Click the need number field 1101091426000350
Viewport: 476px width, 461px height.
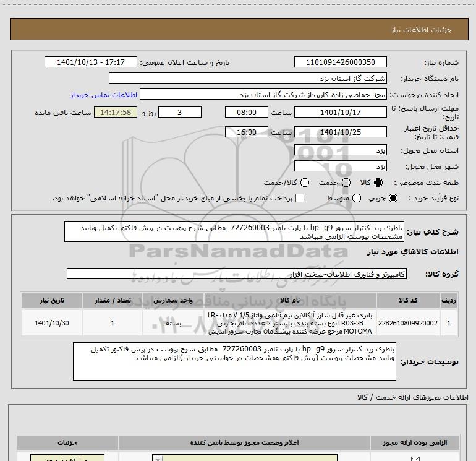[340, 62]
